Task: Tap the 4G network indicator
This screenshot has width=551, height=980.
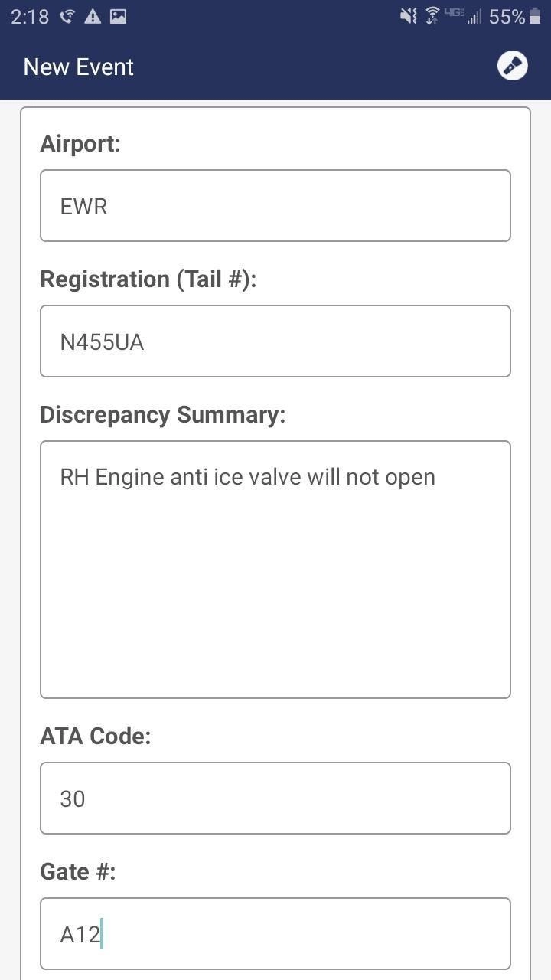Action: click(454, 14)
